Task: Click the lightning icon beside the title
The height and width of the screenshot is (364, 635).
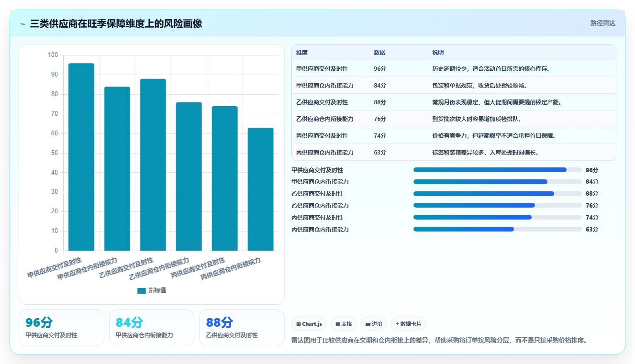Action: pos(23,24)
